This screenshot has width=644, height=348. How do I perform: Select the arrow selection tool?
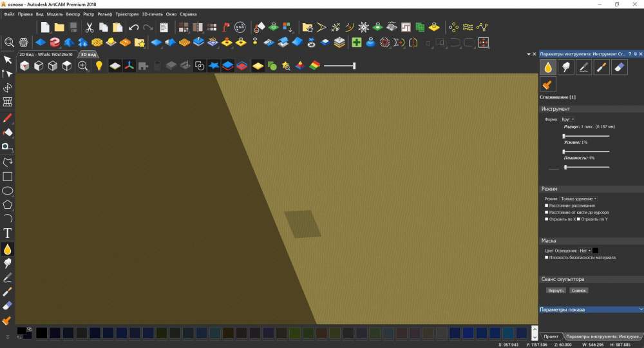point(8,60)
